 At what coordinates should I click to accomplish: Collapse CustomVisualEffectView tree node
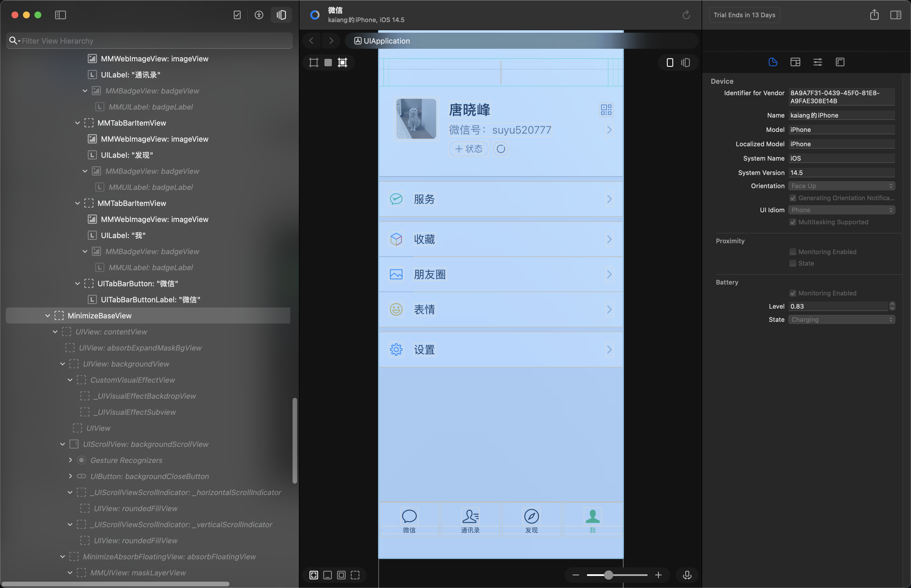[70, 380]
